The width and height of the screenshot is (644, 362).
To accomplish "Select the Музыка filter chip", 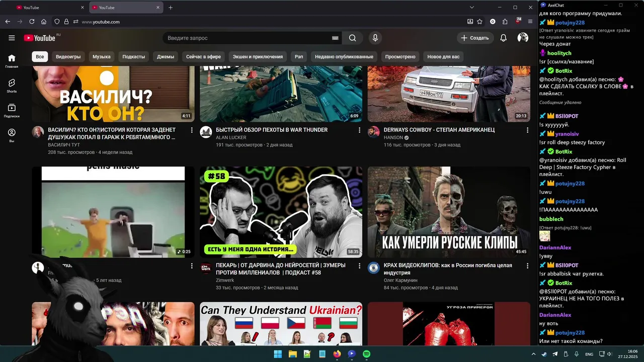I will [102, 57].
